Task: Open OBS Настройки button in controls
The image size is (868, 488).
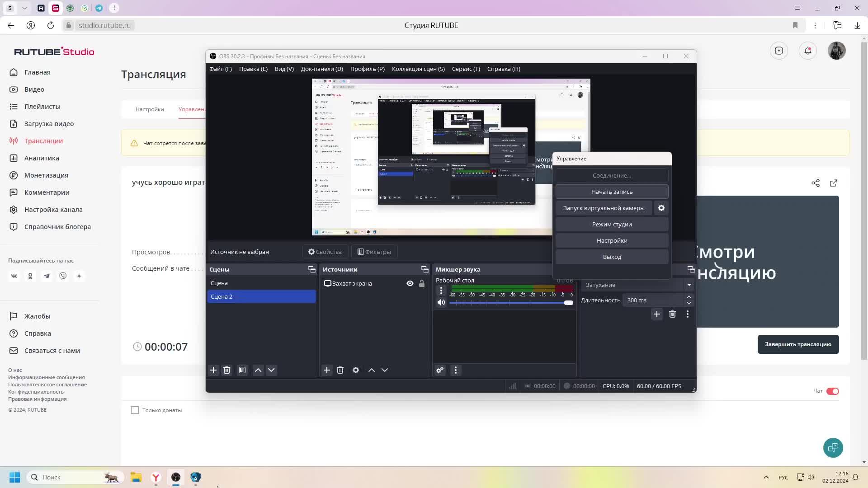Action: click(x=612, y=240)
